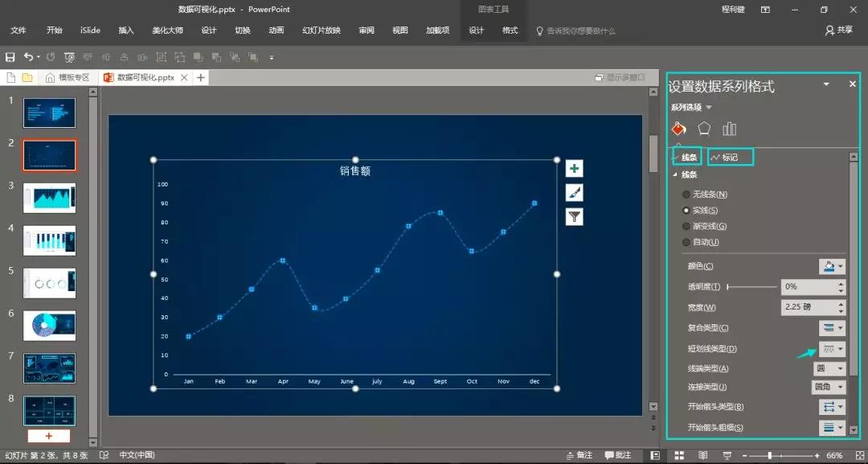
Task: Collapse the 线条 section triangle
Action: coord(675,175)
